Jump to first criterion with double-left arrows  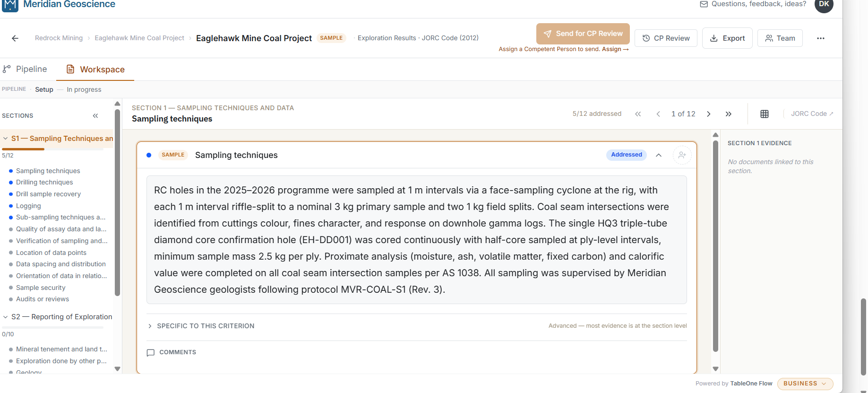(638, 114)
